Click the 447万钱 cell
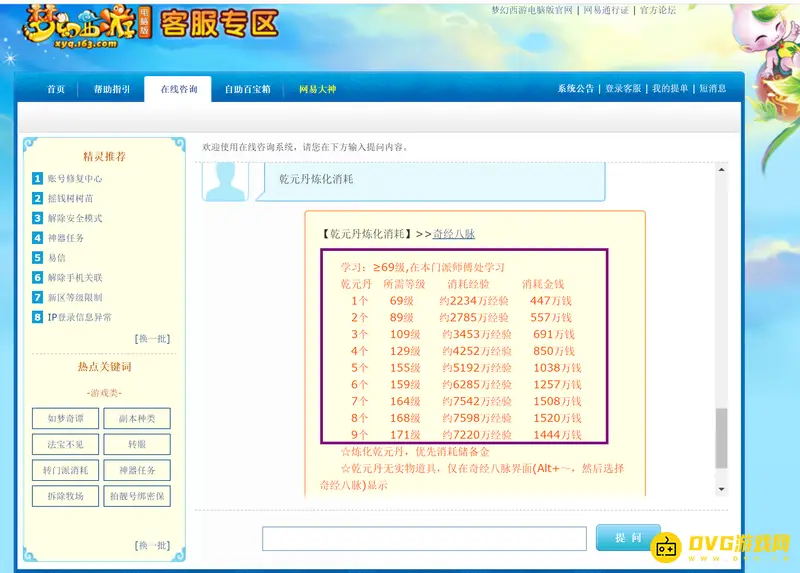 pyautogui.click(x=551, y=301)
